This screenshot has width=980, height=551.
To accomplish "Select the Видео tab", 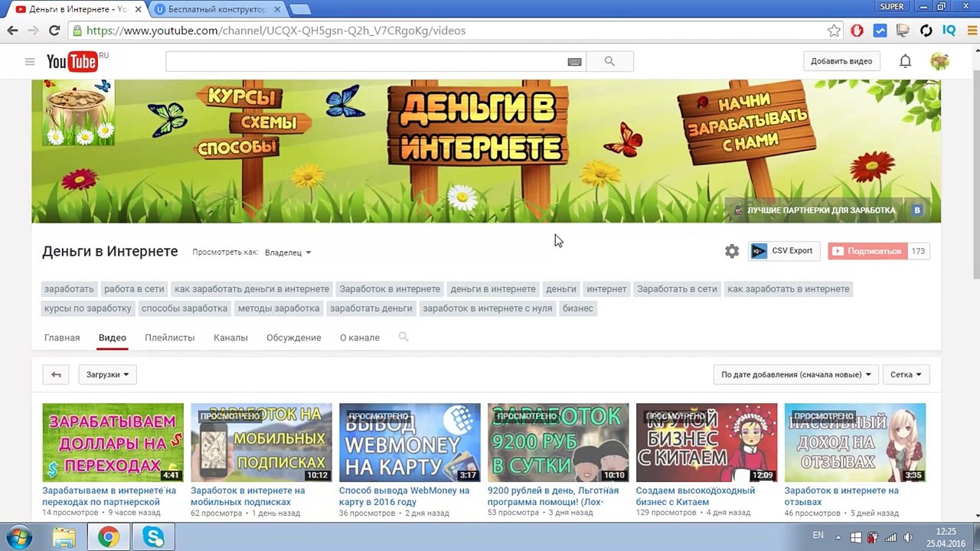I will [x=113, y=337].
